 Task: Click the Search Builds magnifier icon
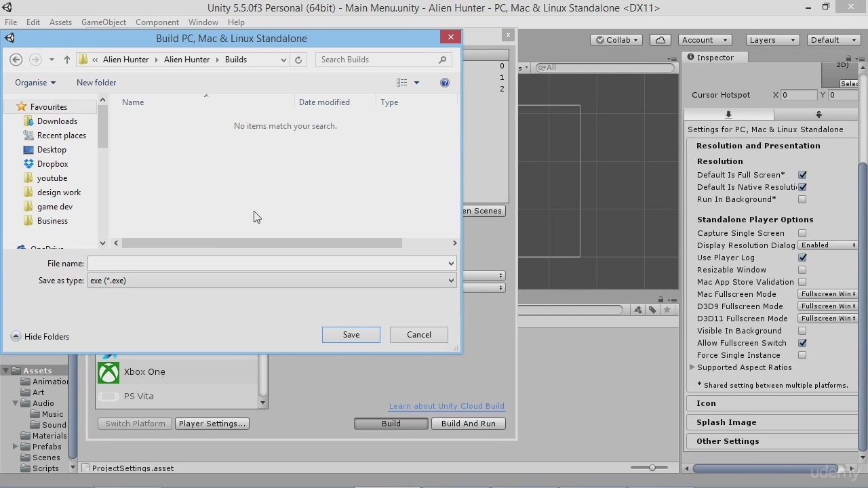[443, 60]
